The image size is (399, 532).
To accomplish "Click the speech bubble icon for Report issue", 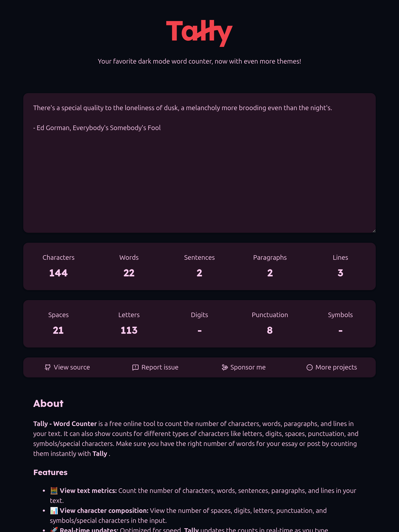I will [x=136, y=367].
